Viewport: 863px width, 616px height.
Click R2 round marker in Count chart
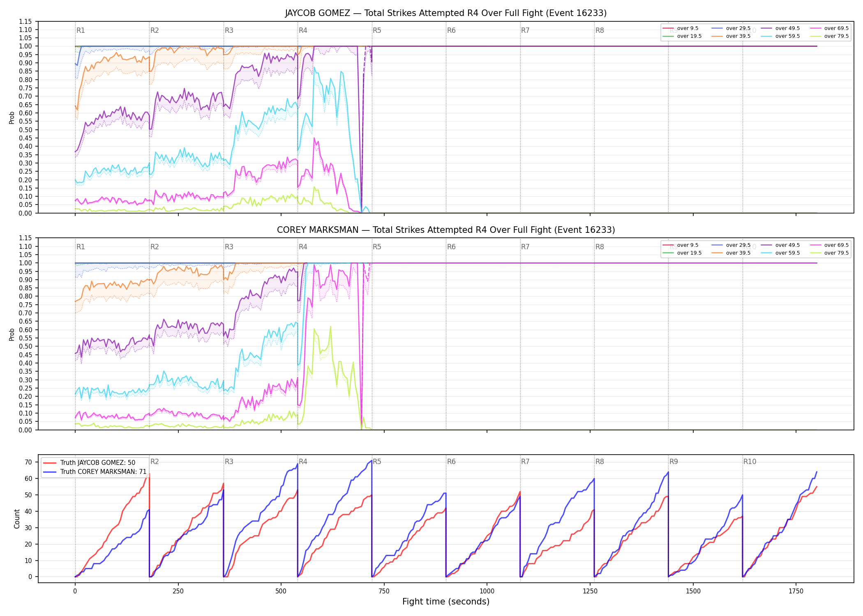(155, 462)
